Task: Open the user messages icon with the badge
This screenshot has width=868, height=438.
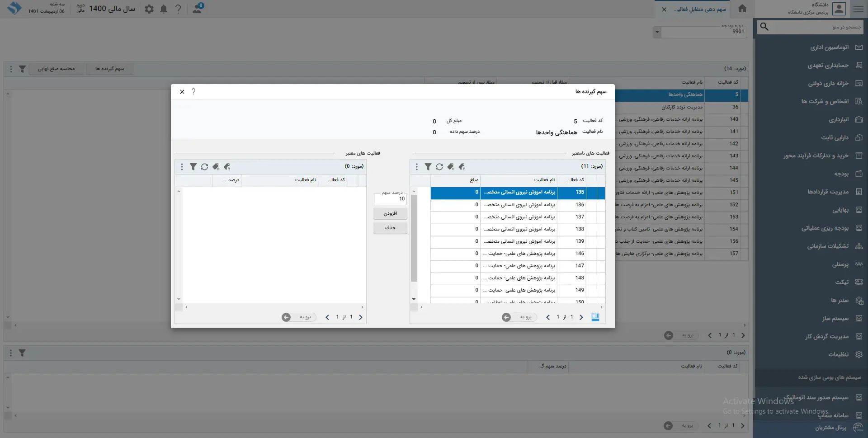Action: pos(197,9)
